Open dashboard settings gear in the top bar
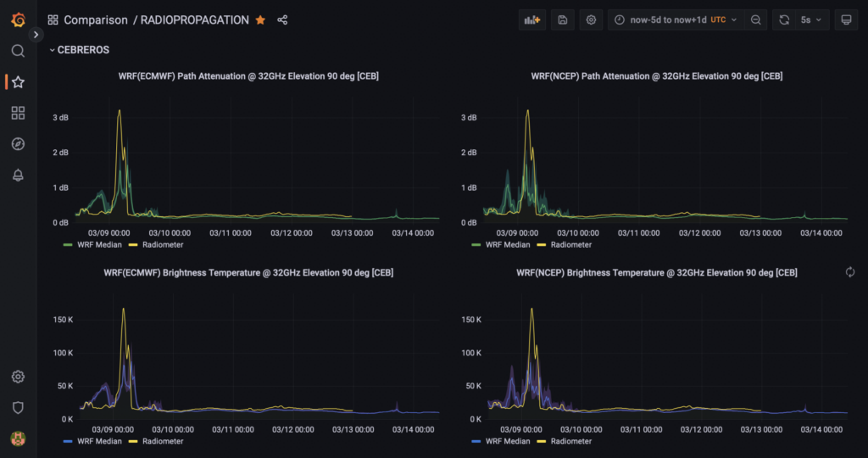The image size is (868, 458). click(591, 20)
